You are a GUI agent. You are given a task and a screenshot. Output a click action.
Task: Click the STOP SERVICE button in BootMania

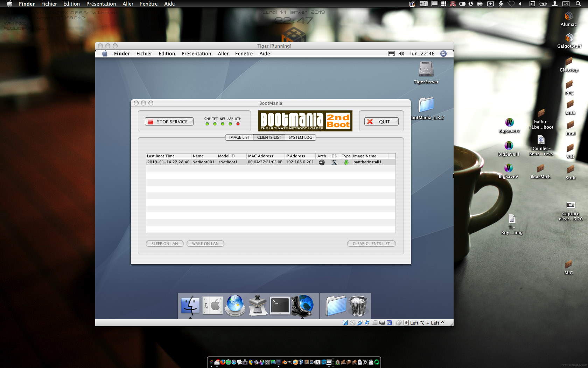(x=169, y=122)
